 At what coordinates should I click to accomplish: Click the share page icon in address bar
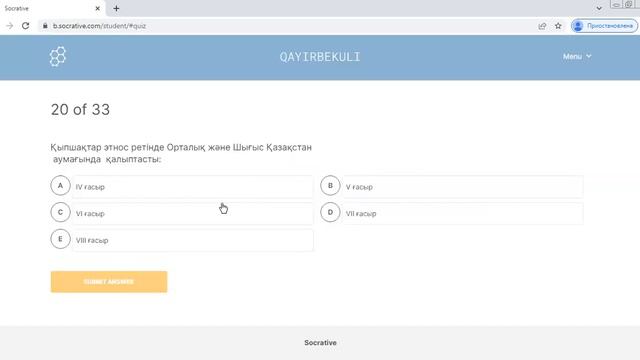[542, 26]
